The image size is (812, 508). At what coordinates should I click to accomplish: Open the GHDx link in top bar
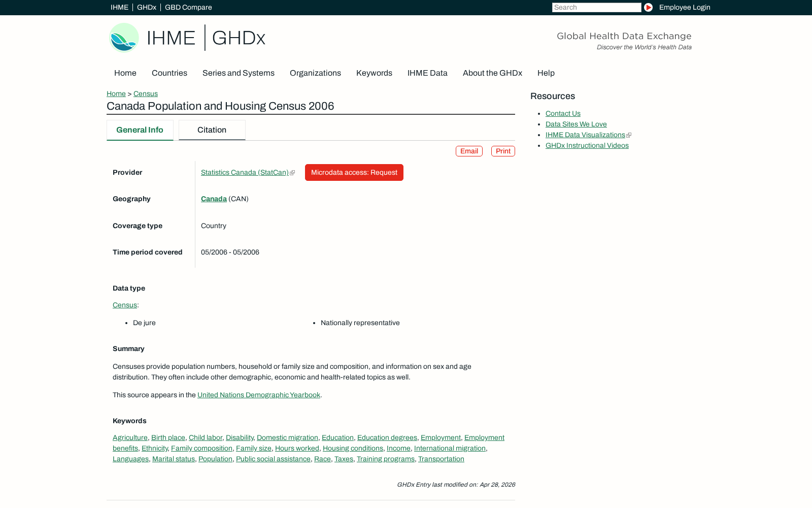(x=147, y=7)
